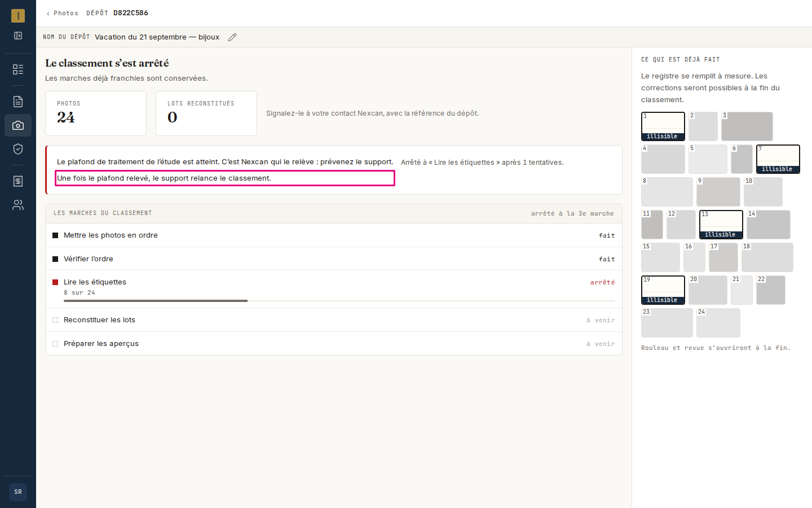
Task: Open the shield check icon in sidebar
Action: (18, 149)
